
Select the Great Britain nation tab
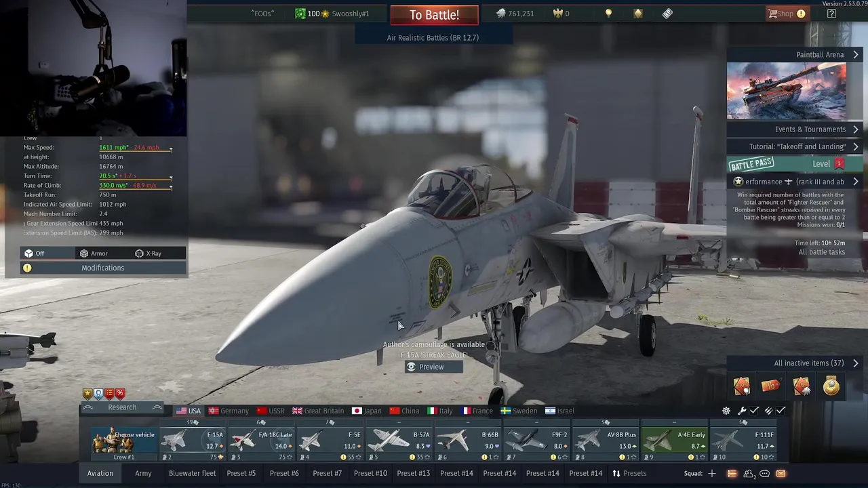(318, 411)
